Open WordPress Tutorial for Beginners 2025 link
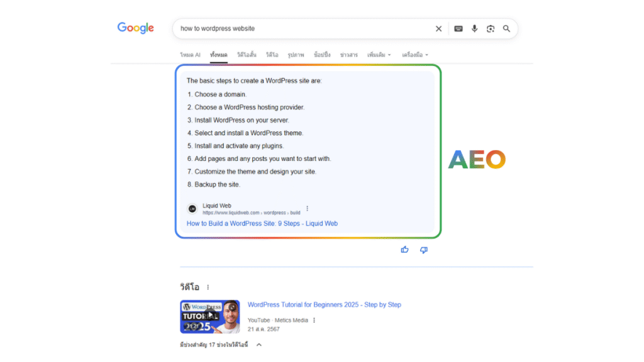644x362 pixels. pyautogui.click(x=324, y=305)
